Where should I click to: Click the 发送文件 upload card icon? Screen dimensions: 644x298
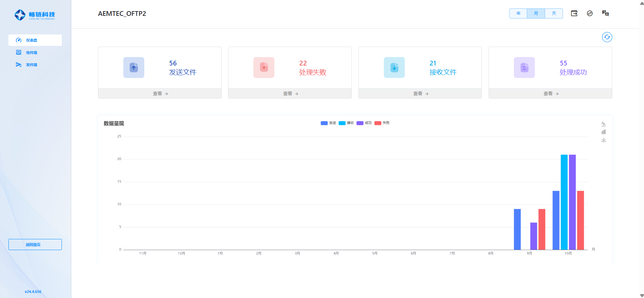[134, 67]
